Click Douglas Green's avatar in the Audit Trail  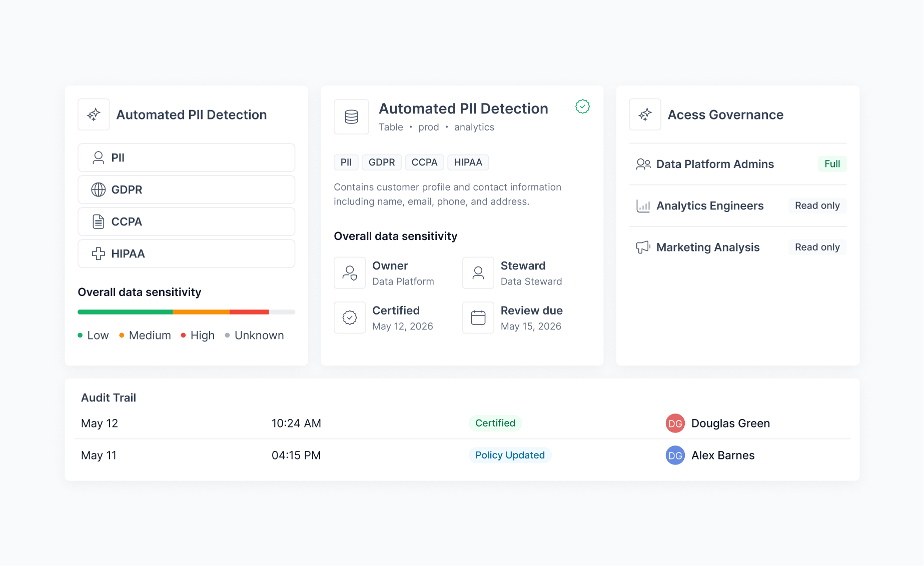point(675,423)
